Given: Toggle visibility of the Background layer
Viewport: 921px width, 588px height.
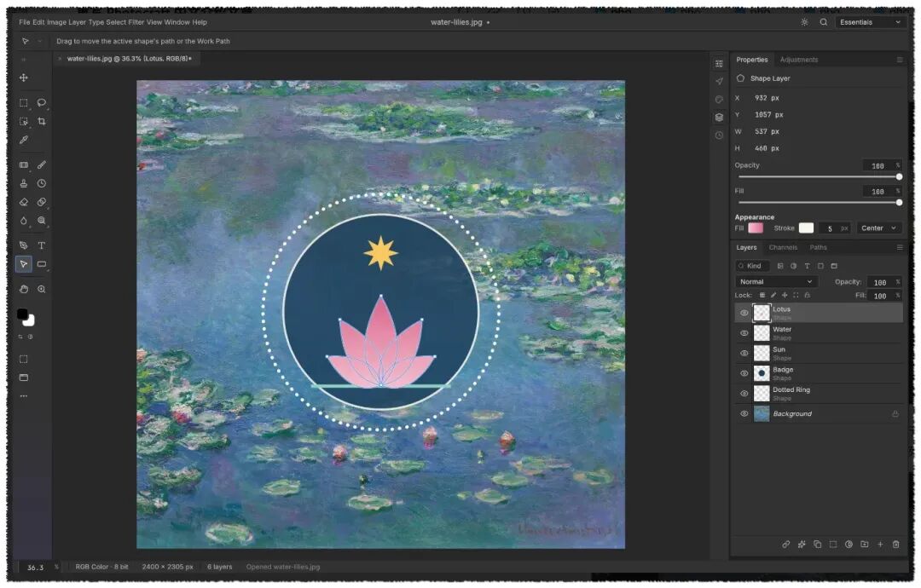Looking at the screenshot, I should coord(744,413).
